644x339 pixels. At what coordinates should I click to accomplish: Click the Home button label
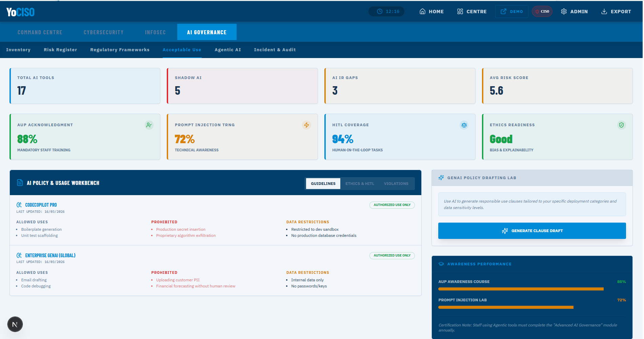click(436, 12)
